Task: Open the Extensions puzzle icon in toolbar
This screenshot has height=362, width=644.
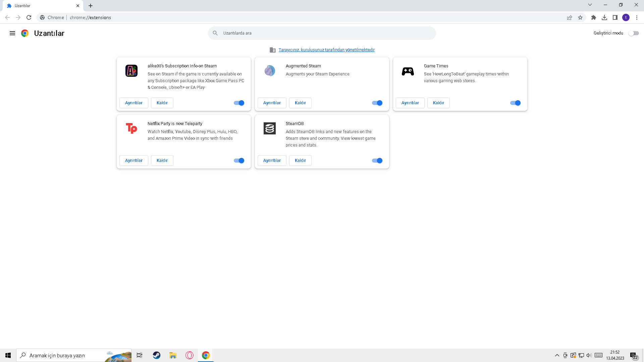Action: click(593, 17)
